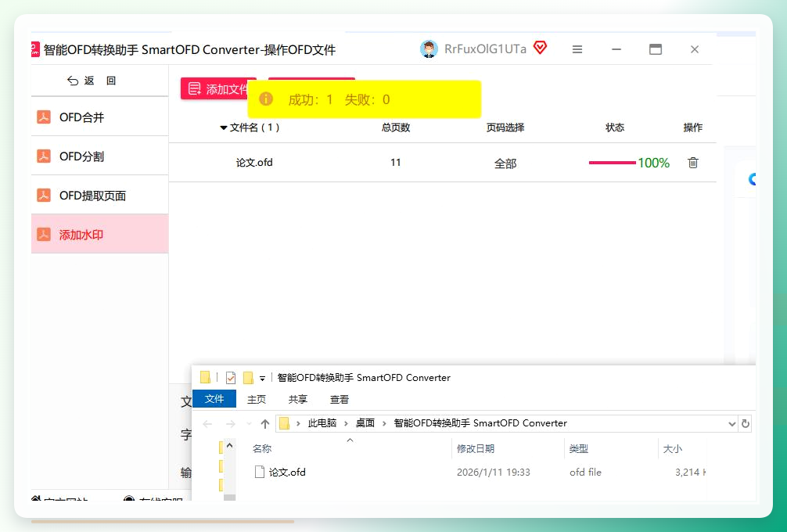Image resolution: width=787 pixels, height=532 pixels.
Task: Click the new folder icon in the Explorer quick toolbar
Action: point(248,377)
